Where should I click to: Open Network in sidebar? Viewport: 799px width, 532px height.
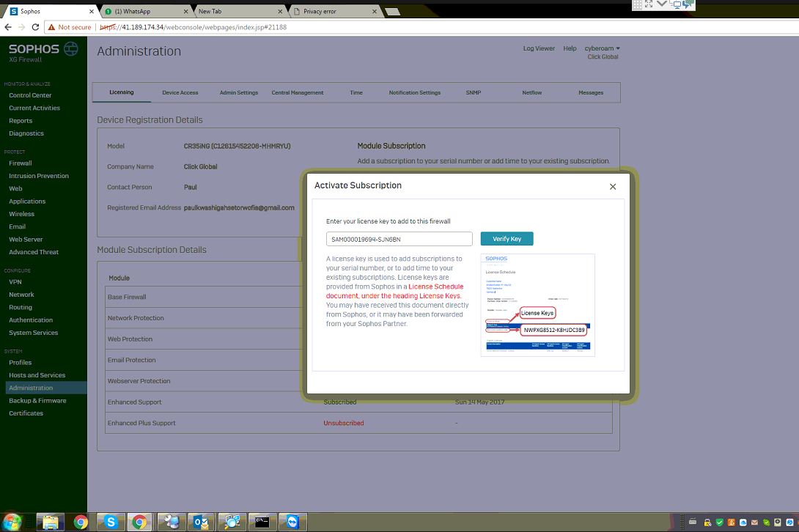21,295
